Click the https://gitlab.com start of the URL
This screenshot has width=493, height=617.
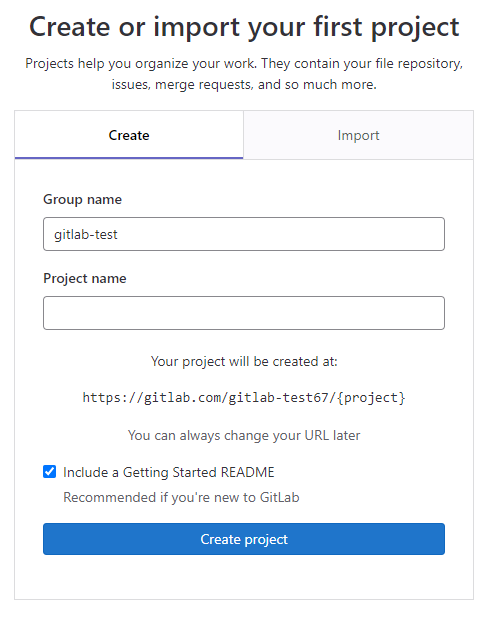click(x=151, y=397)
